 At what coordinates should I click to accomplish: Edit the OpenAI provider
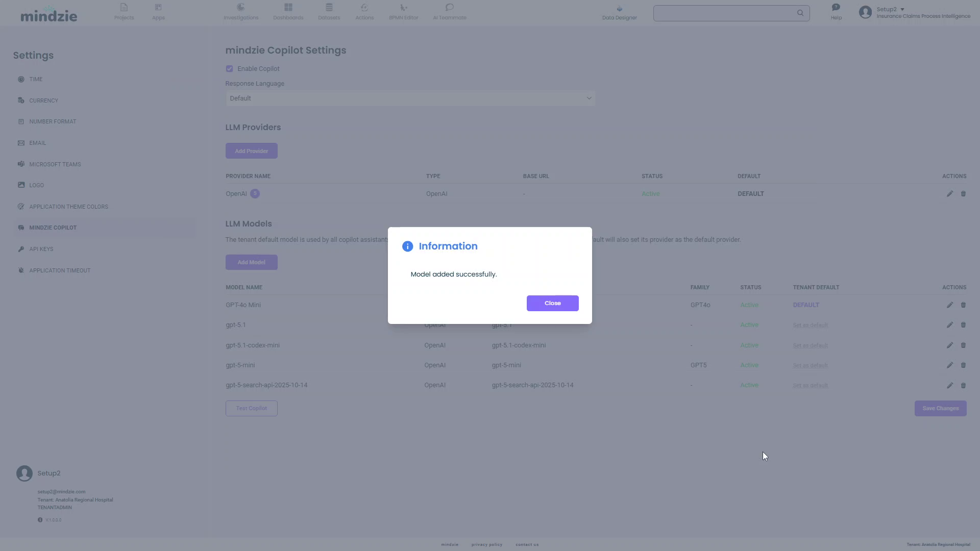[949, 194]
